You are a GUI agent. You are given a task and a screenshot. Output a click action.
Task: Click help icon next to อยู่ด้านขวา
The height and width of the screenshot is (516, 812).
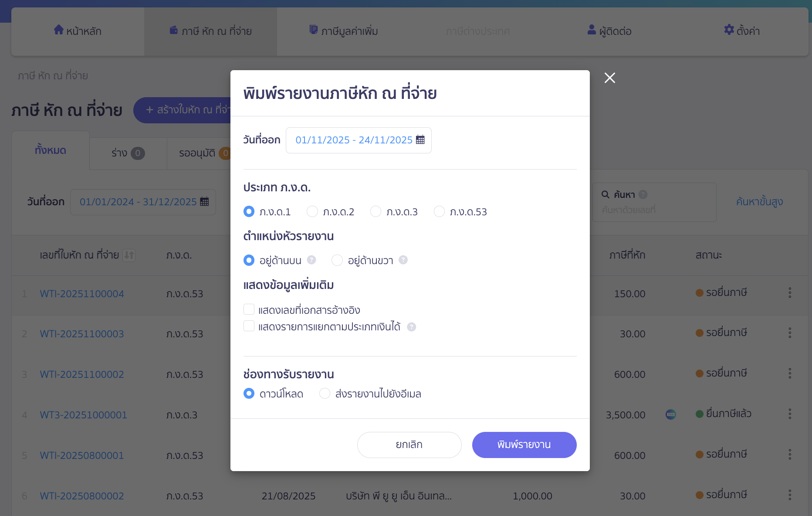point(403,260)
